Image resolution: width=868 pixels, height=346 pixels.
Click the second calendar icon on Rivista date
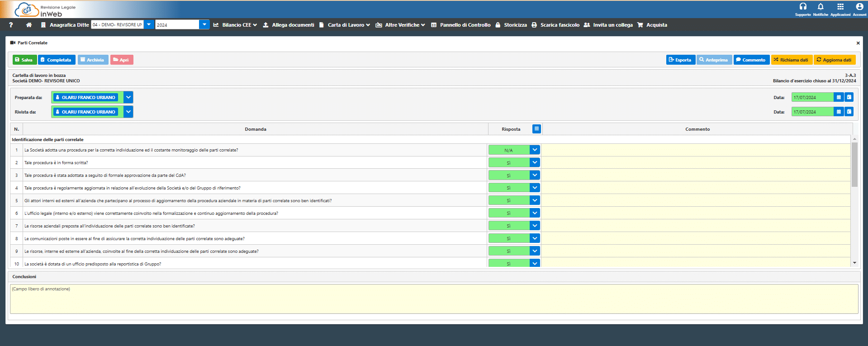[x=849, y=112]
